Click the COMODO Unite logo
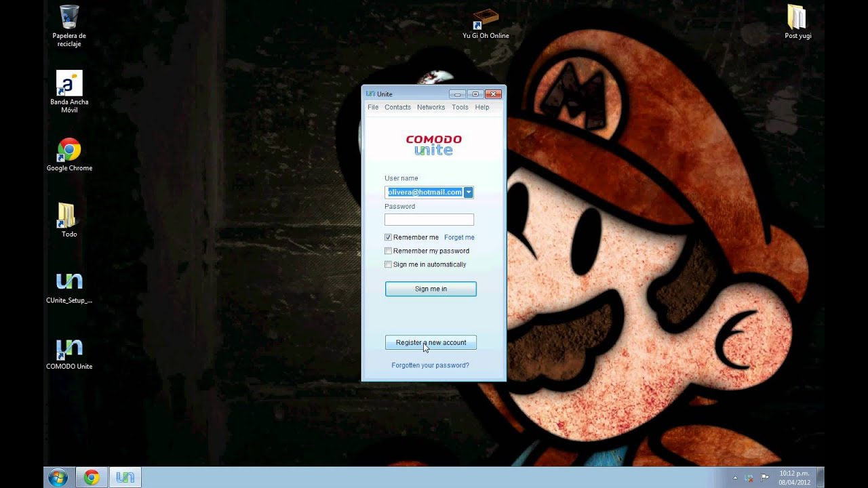The height and width of the screenshot is (488, 868). click(x=433, y=145)
